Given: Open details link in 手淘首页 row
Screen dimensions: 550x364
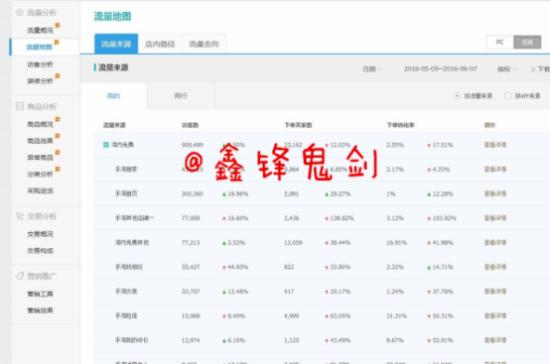Looking at the screenshot, I should [495, 194].
